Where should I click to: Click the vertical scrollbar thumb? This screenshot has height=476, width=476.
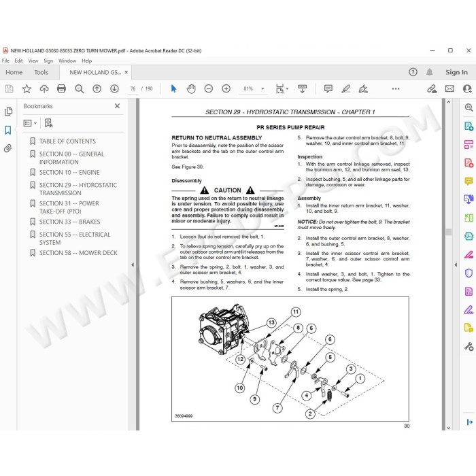click(449, 232)
